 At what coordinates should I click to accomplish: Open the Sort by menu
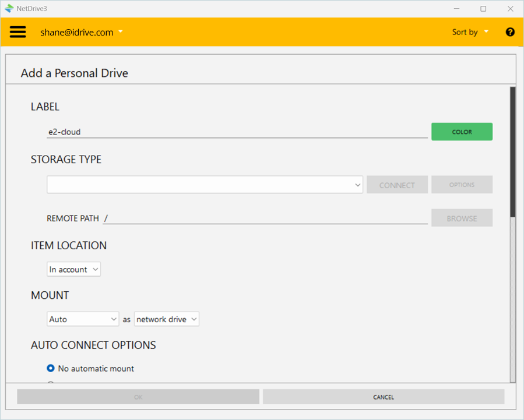[x=470, y=32]
